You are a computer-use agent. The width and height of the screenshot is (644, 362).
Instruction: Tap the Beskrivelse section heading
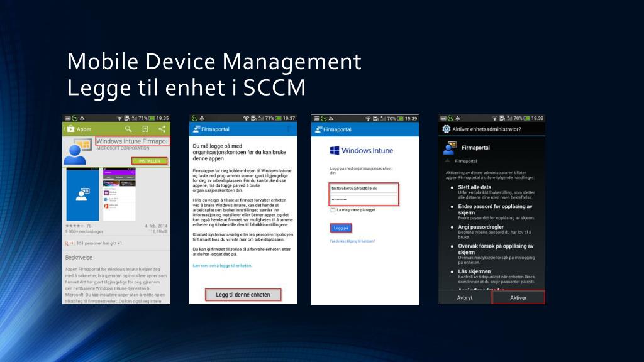coord(79,257)
